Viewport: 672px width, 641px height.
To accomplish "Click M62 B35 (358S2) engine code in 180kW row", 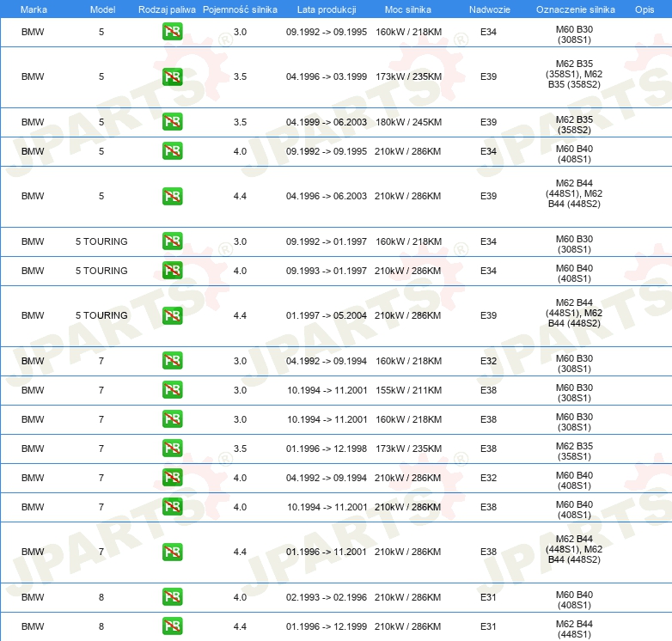I will tap(574, 125).
